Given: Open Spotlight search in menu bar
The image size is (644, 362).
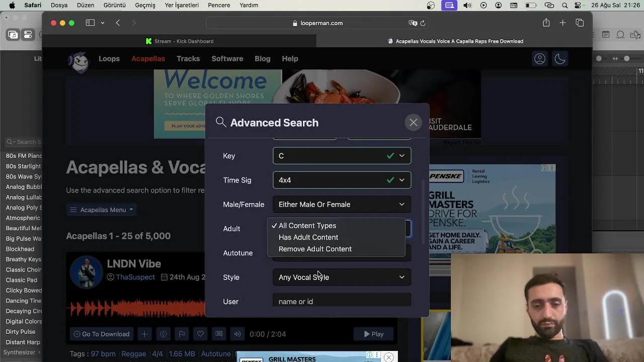Looking at the screenshot, I should pyautogui.click(x=565, y=6).
